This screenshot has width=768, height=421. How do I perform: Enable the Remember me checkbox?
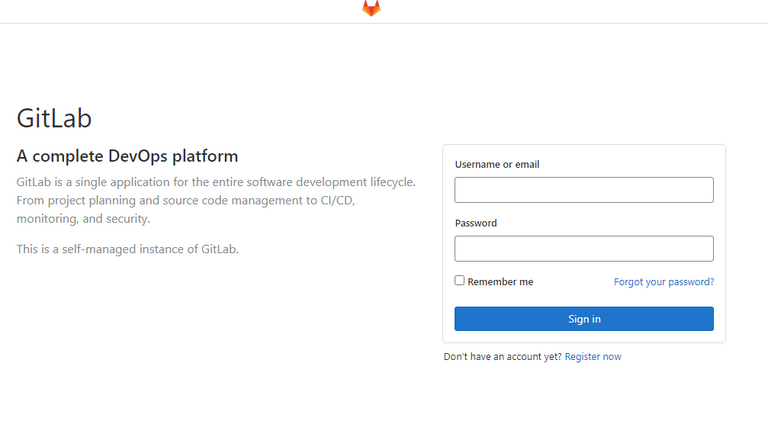click(x=459, y=281)
